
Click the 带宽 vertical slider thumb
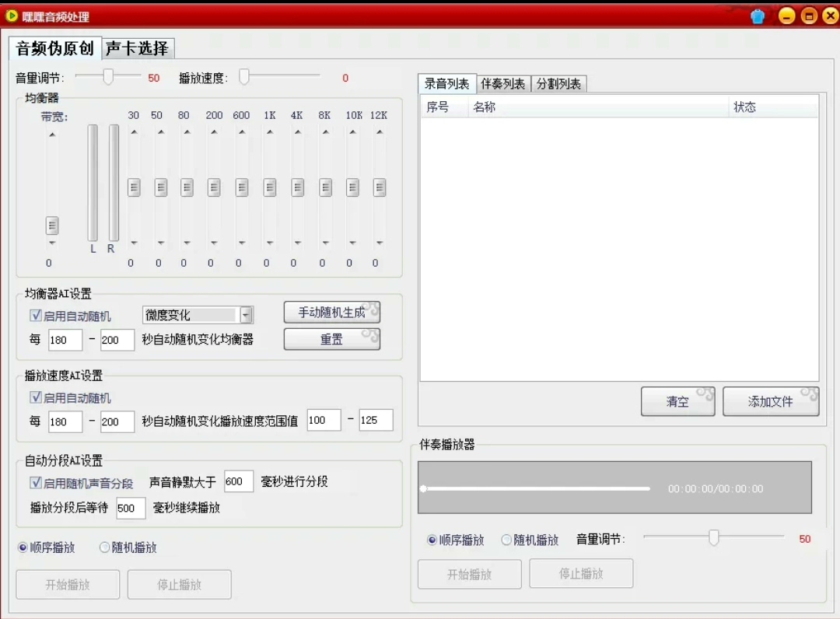[x=52, y=226]
